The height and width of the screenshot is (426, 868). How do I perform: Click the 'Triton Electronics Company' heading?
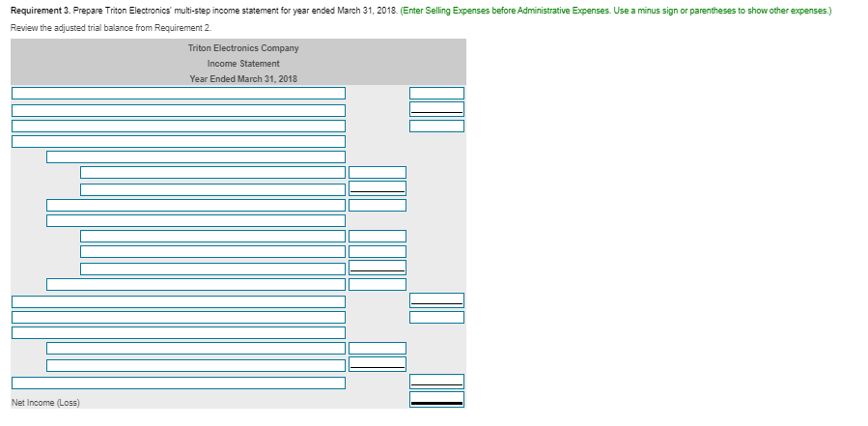pos(243,47)
